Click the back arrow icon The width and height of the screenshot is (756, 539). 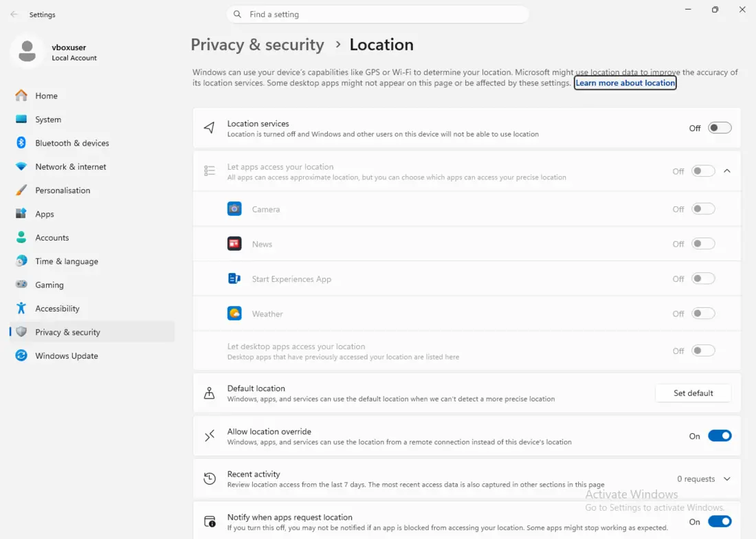[14, 14]
